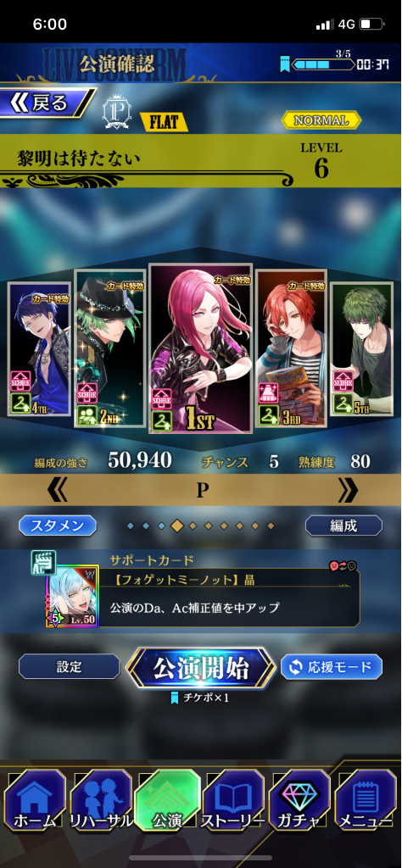The width and height of the screenshot is (402, 868).
Task: Switch to previous unit with left chevrons
Action: (57, 490)
